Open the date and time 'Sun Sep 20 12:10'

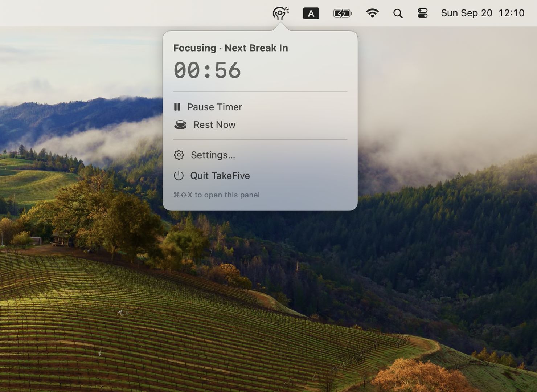(x=483, y=13)
